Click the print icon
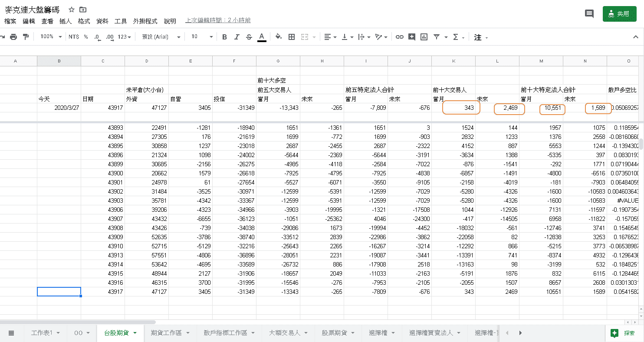644x342 pixels. pos(13,37)
